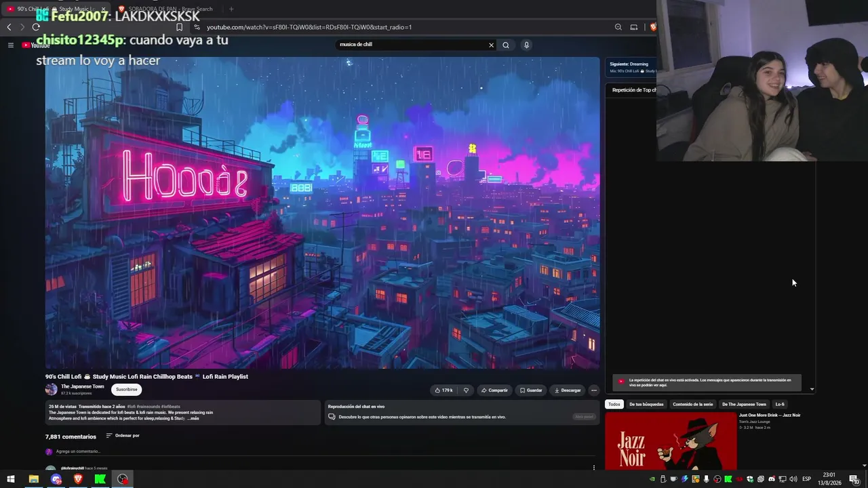Save the video with Guardar
The height and width of the screenshot is (488, 868).
(530, 390)
